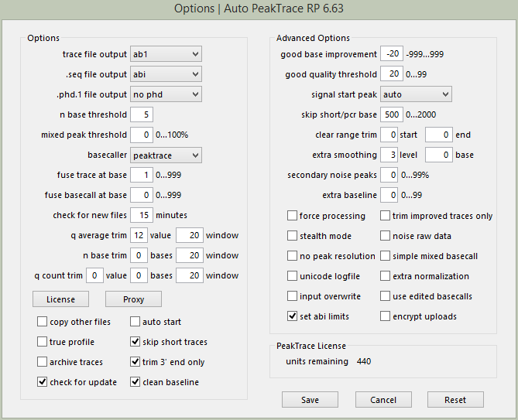Click the q count trim value field
518x420 pixels.
(94, 275)
